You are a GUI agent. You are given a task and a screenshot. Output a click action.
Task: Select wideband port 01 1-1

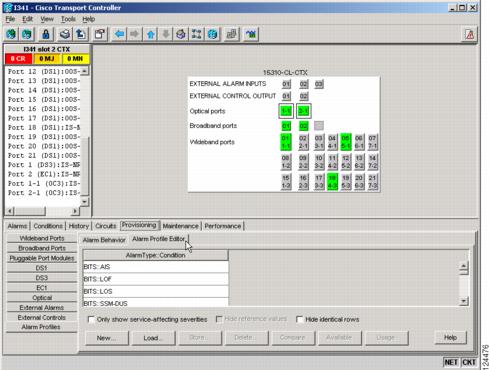tap(286, 142)
